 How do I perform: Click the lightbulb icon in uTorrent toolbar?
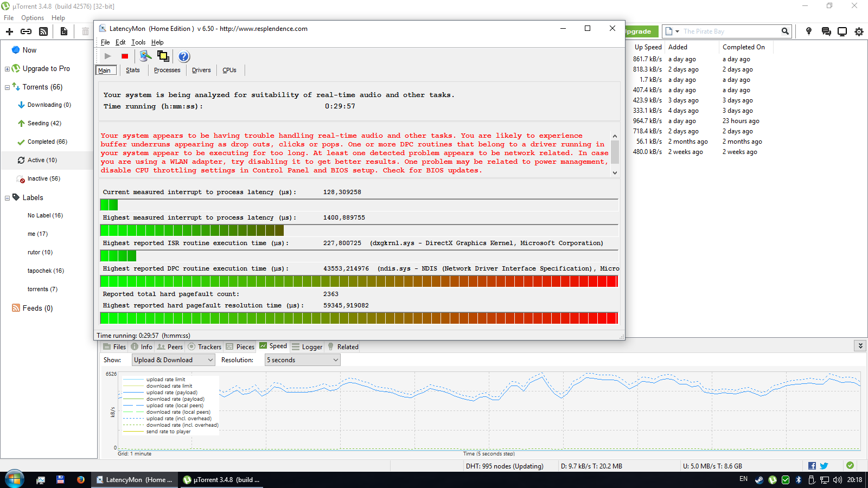[809, 31]
